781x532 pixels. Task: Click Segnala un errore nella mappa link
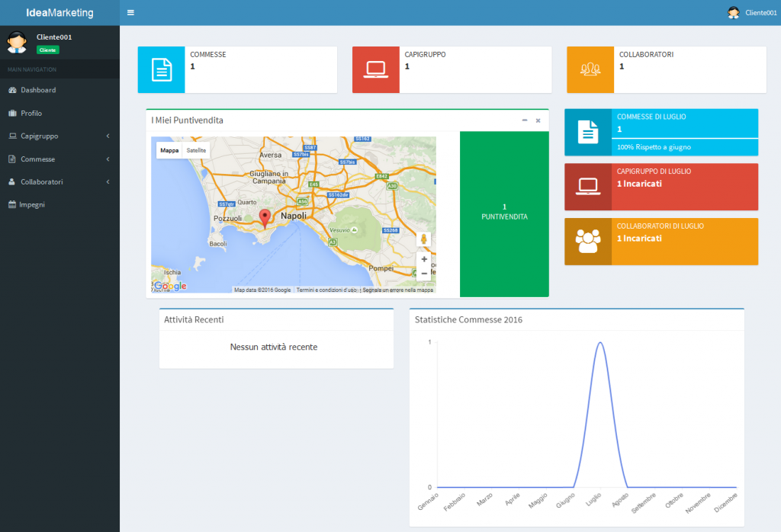398,290
